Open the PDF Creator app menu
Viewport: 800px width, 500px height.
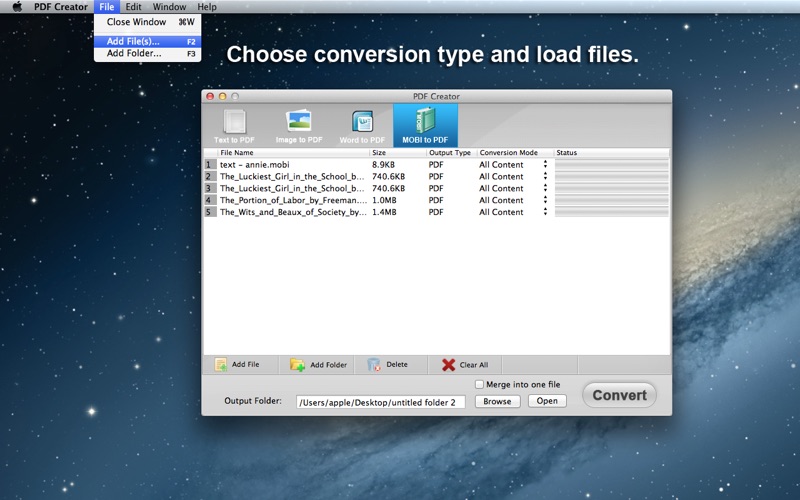pyautogui.click(x=61, y=7)
